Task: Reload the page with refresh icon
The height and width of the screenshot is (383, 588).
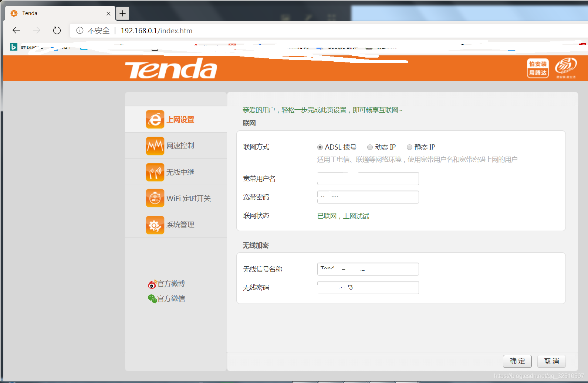Action: (57, 30)
